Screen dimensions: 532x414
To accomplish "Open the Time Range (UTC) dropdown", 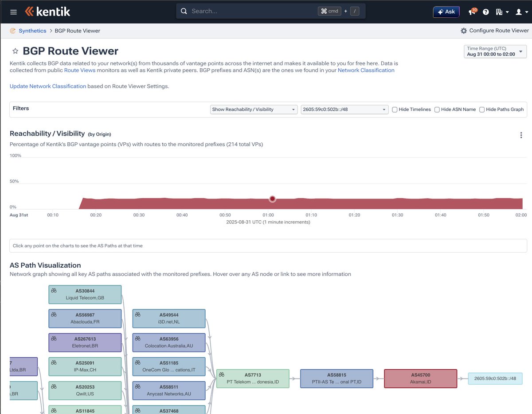I will point(495,51).
